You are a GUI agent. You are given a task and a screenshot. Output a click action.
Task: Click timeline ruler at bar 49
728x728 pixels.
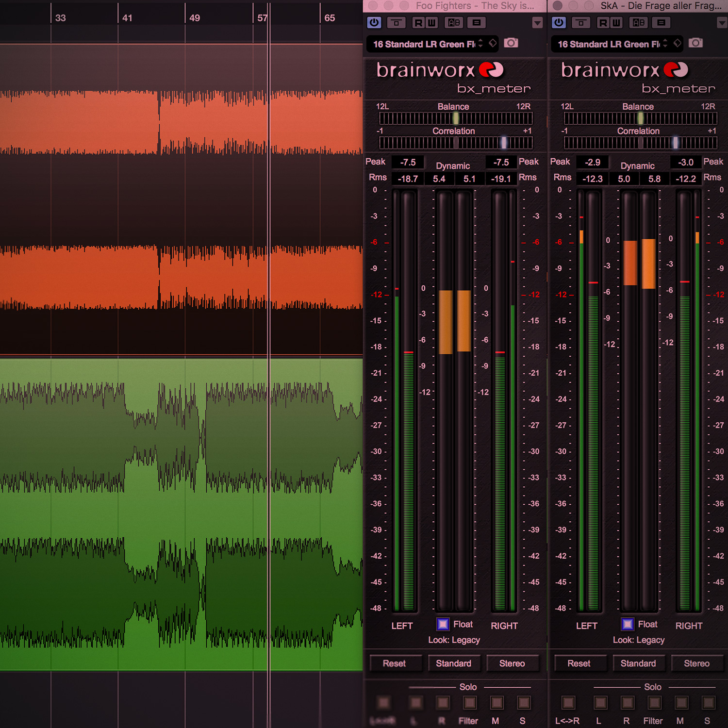194,18
